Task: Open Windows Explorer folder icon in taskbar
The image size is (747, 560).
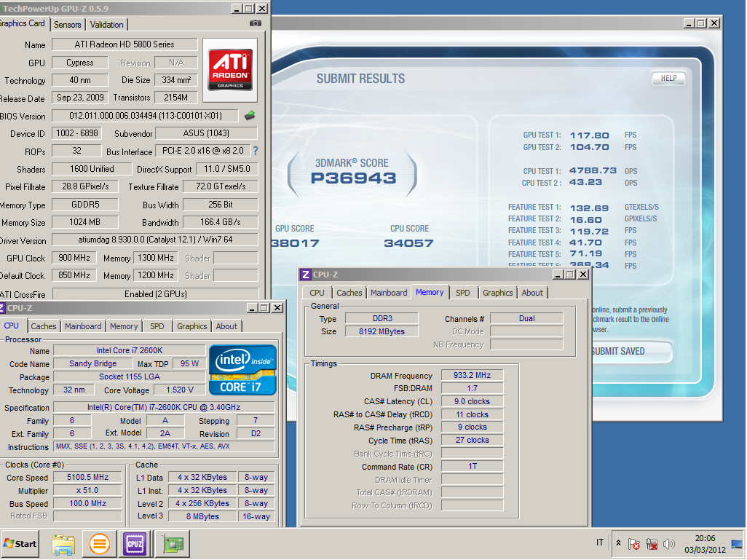Action: (x=63, y=544)
